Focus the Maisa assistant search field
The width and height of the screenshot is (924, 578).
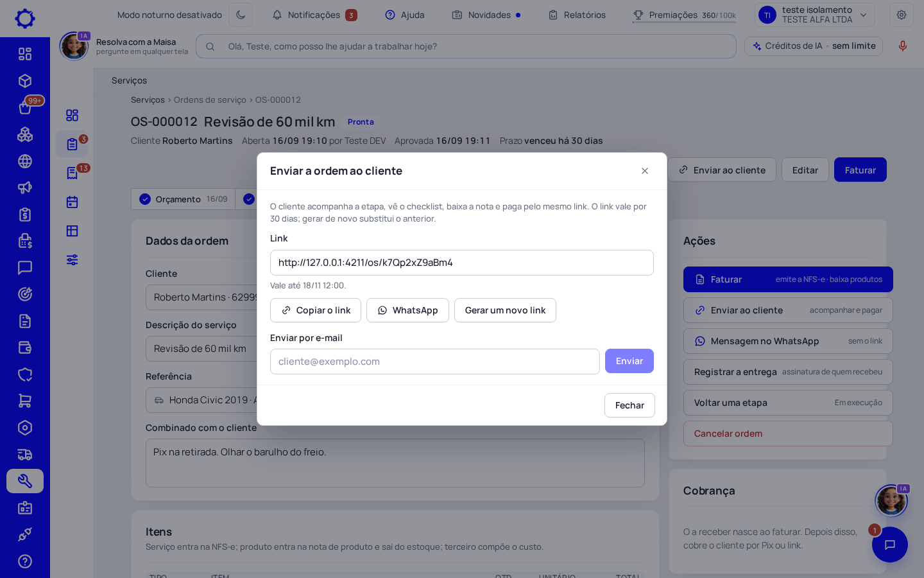(x=466, y=46)
